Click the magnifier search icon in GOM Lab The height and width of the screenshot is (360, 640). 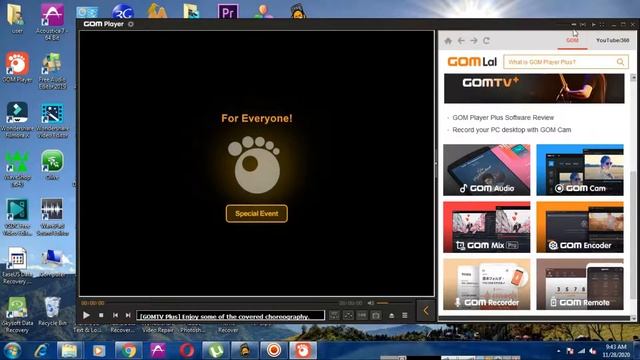pos(620,62)
